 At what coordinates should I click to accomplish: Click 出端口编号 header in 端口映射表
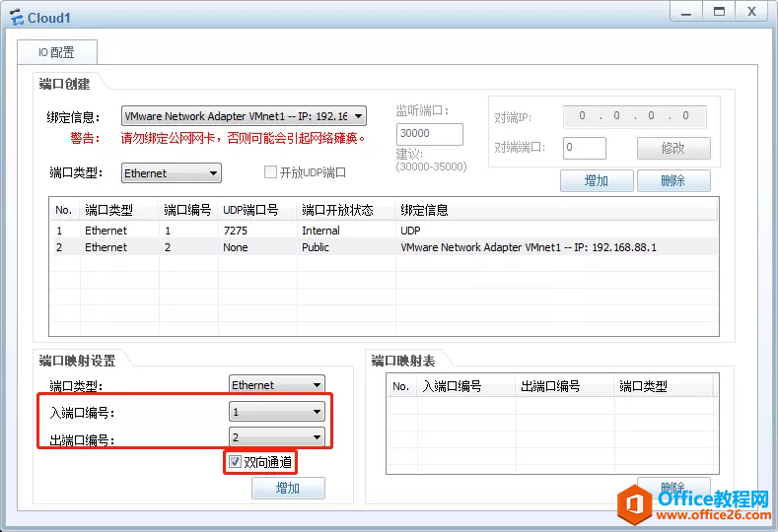(565, 386)
